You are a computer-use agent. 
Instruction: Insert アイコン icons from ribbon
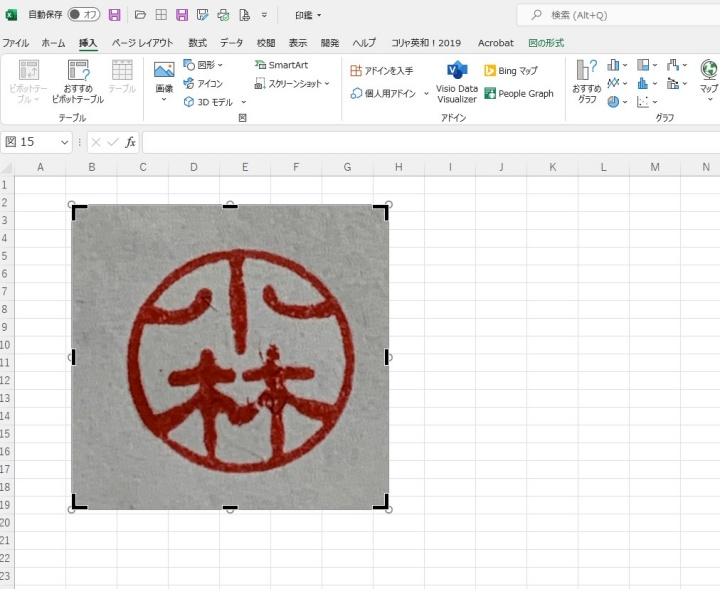tap(203, 84)
